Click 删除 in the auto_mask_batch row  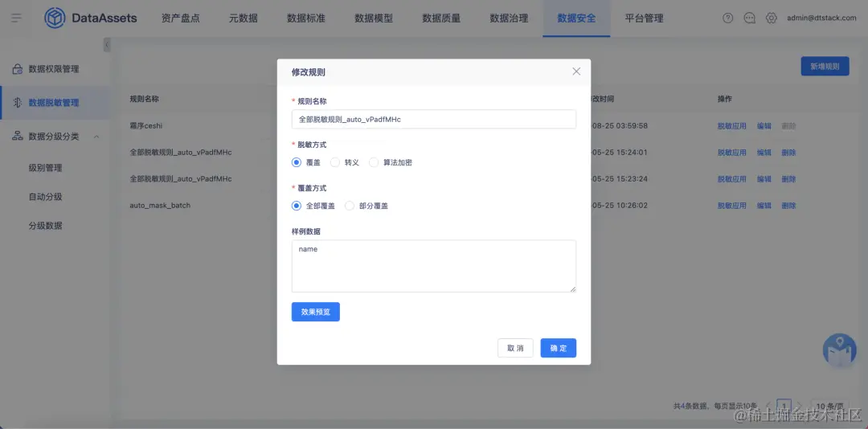(789, 206)
